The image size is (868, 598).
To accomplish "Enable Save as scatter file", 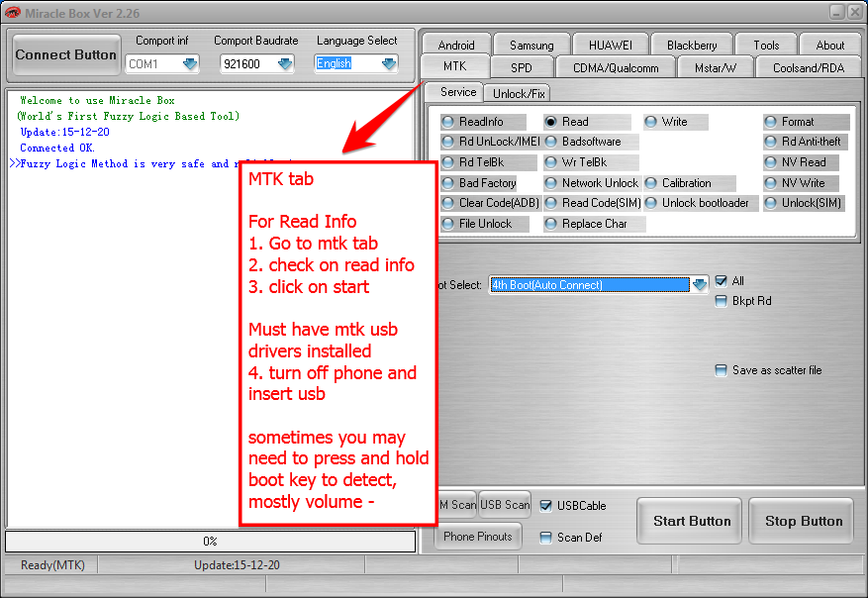I will 722,369.
